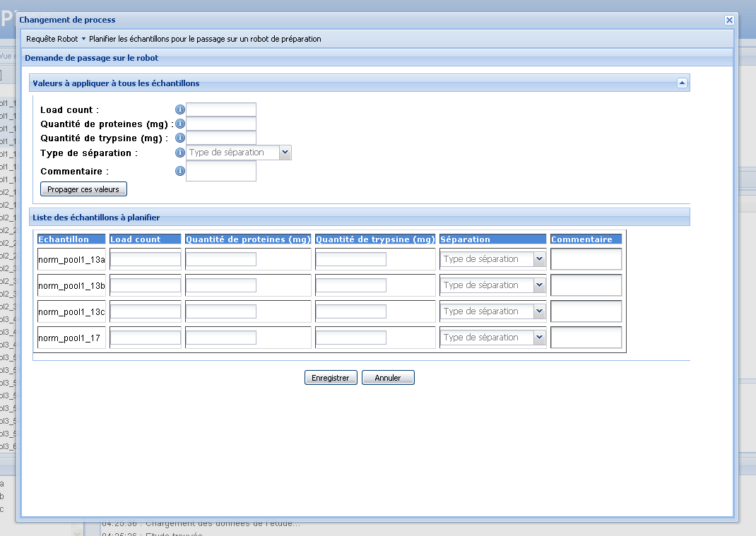Click info icon beside Quantité de proteines

179,124
